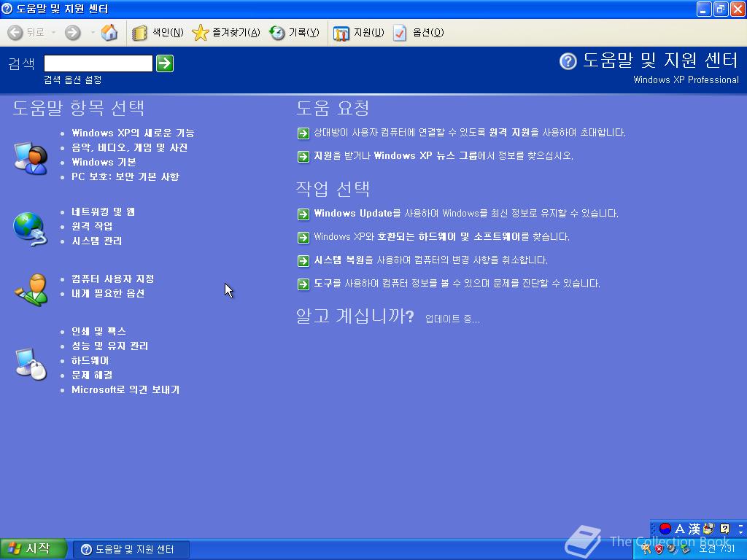Open '문제 해결' help topic
Screen dimensions: 747x560
pyautogui.click(x=92, y=376)
